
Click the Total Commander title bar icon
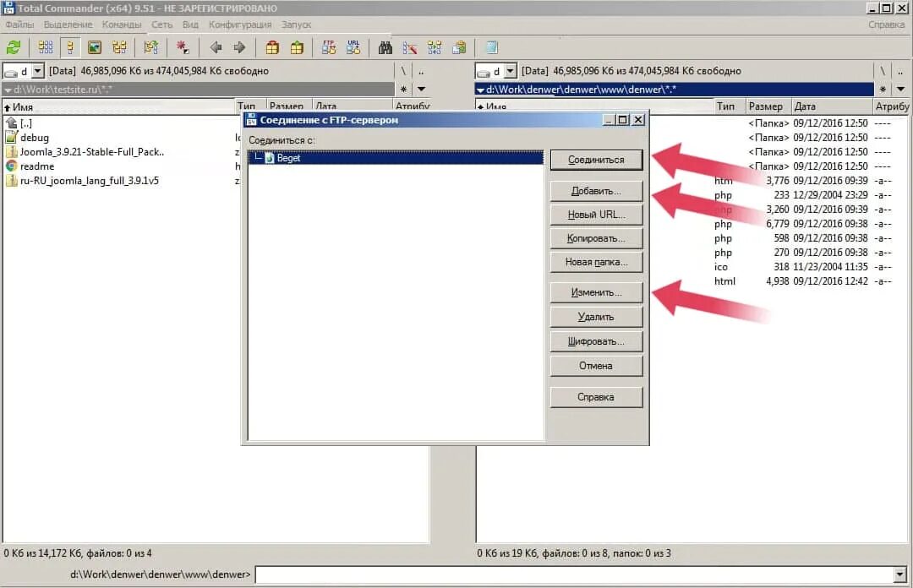tap(8, 8)
